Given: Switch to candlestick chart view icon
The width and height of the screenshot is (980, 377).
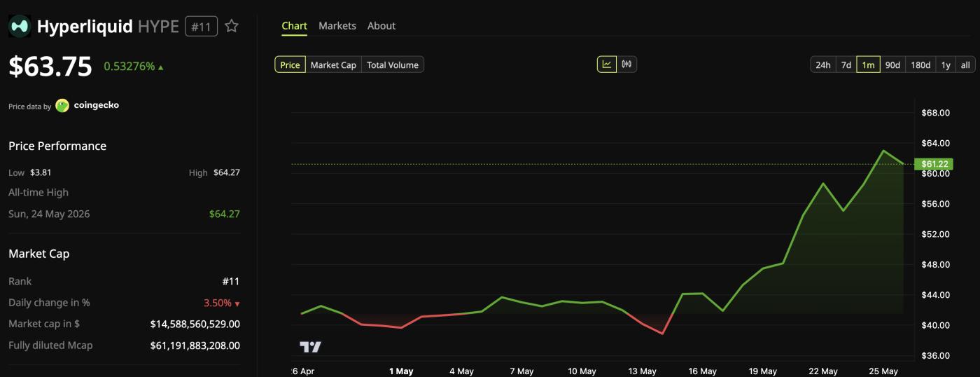Looking at the screenshot, I should (626, 64).
